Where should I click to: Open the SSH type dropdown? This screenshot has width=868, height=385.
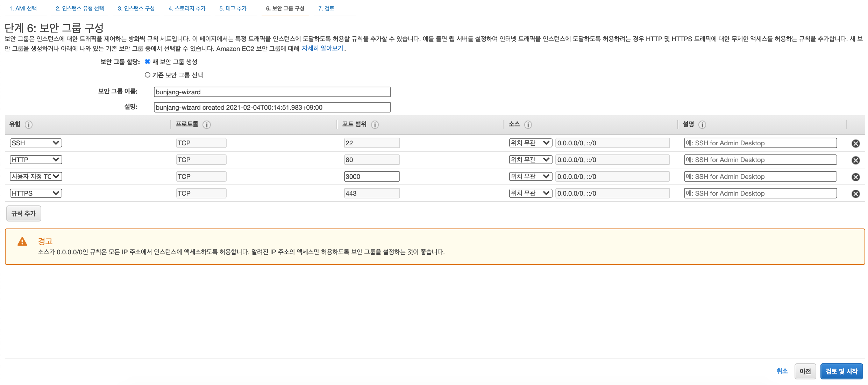click(x=36, y=143)
